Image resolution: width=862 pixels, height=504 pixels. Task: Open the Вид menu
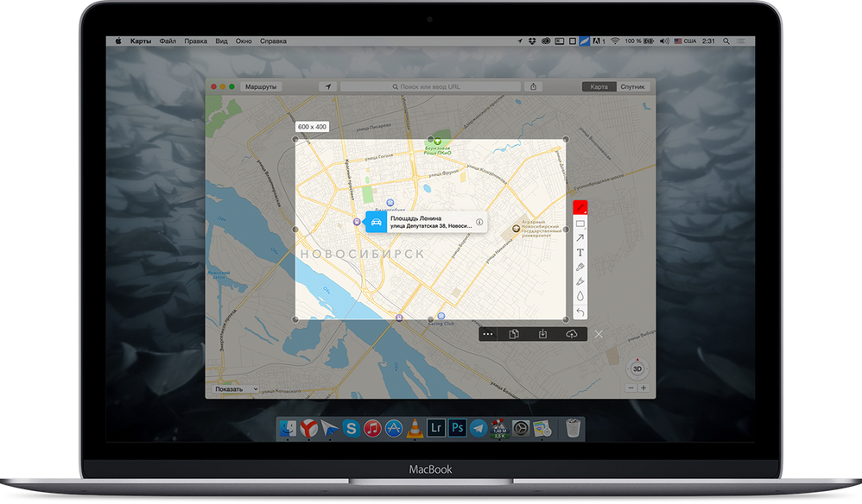tap(222, 41)
